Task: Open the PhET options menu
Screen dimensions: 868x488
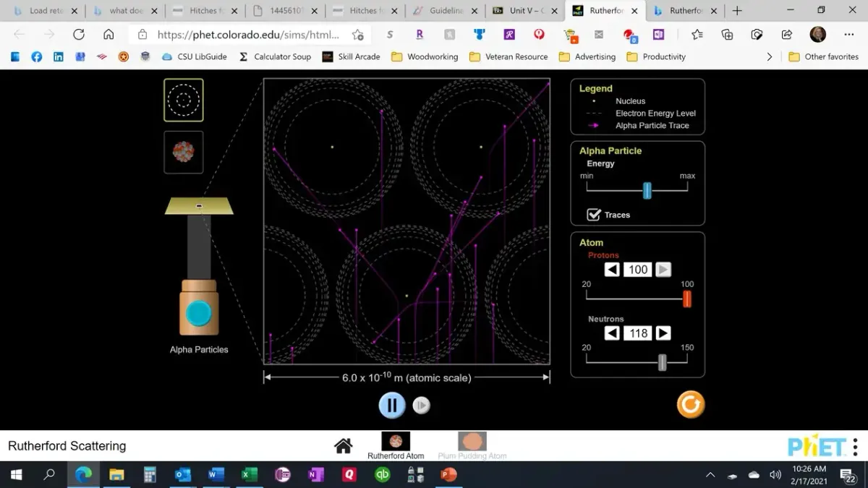Action: click(855, 446)
